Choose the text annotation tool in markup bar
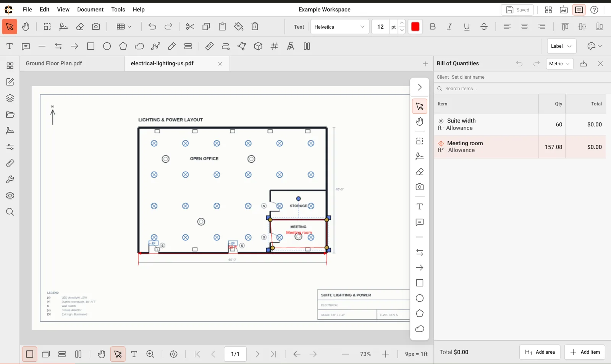 click(10, 46)
